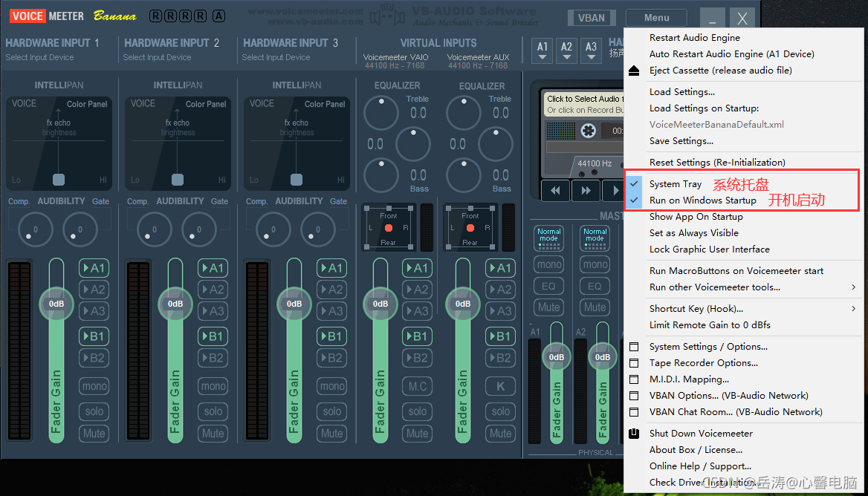The width and height of the screenshot is (868, 496).
Task: Click the cassette fast-forward button
Action: coord(586,191)
